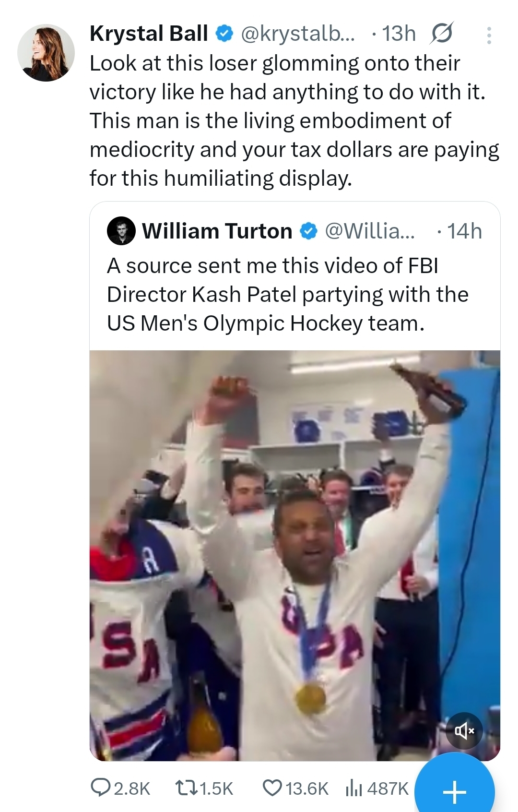Tap the Grok slash icon
The image size is (518, 812).
(441, 34)
